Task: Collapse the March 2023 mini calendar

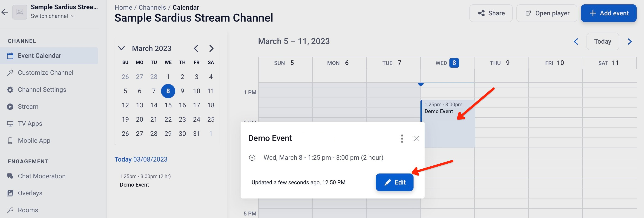Action: [x=121, y=48]
